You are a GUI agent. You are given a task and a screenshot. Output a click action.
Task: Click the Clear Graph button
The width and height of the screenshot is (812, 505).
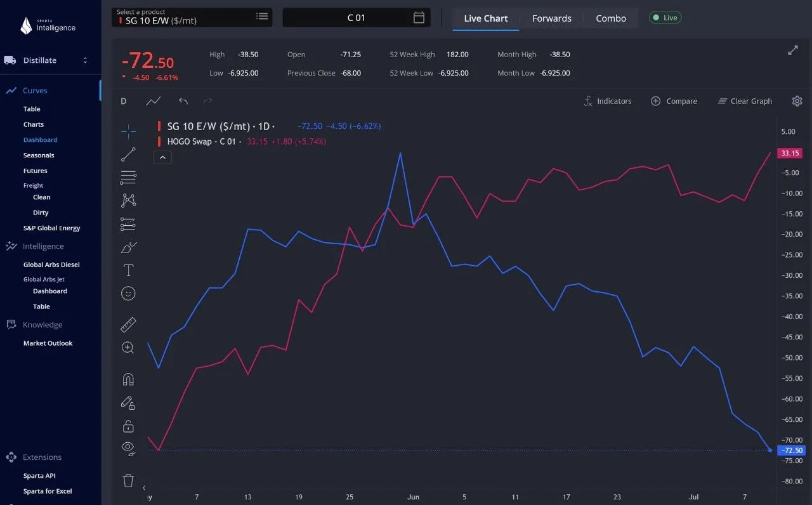[x=745, y=101]
